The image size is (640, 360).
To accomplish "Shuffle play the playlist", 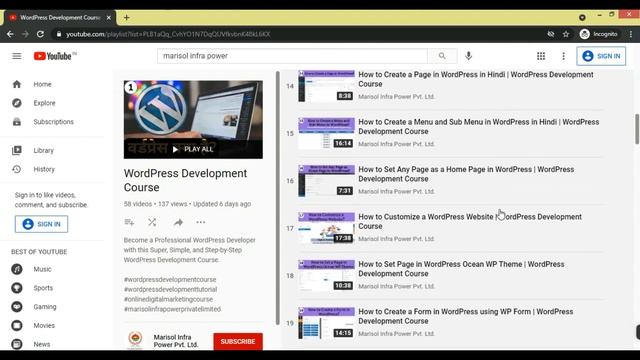I will [152, 222].
